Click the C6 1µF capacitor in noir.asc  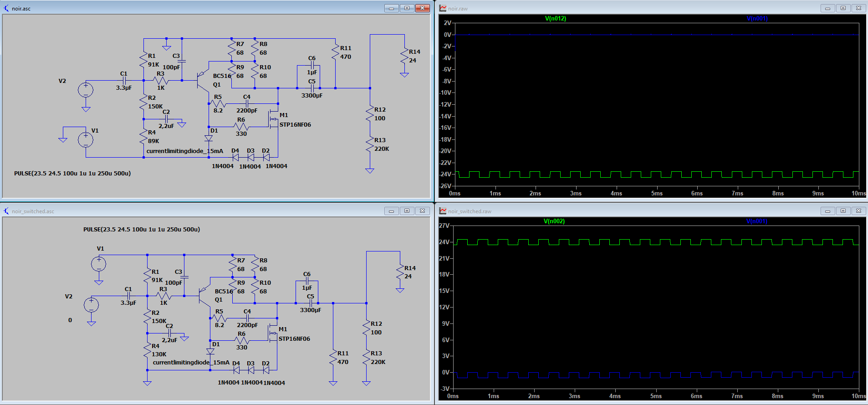pyautogui.click(x=312, y=66)
